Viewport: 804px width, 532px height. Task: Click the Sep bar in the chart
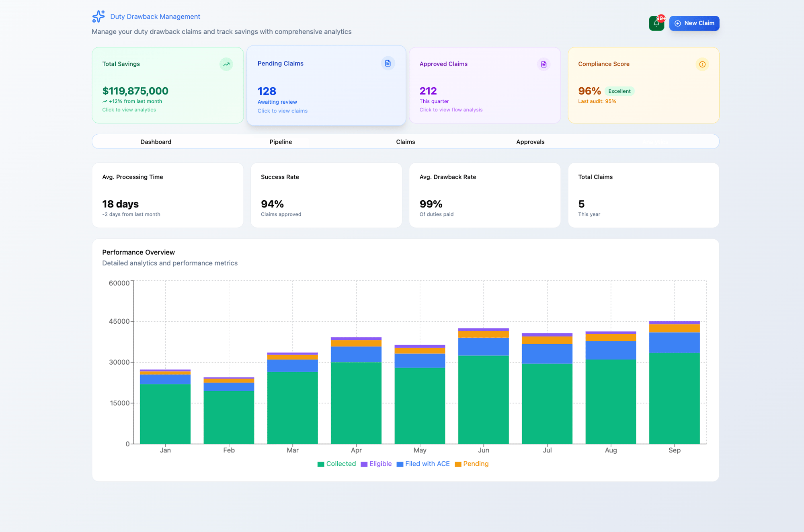[x=674, y=398]
